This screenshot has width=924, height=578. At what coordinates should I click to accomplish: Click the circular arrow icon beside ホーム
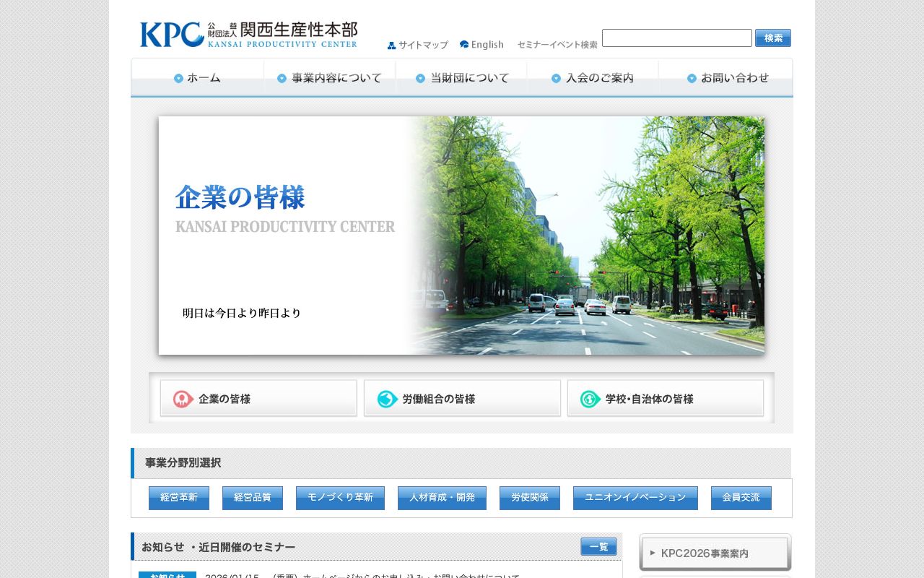(178, 78)
